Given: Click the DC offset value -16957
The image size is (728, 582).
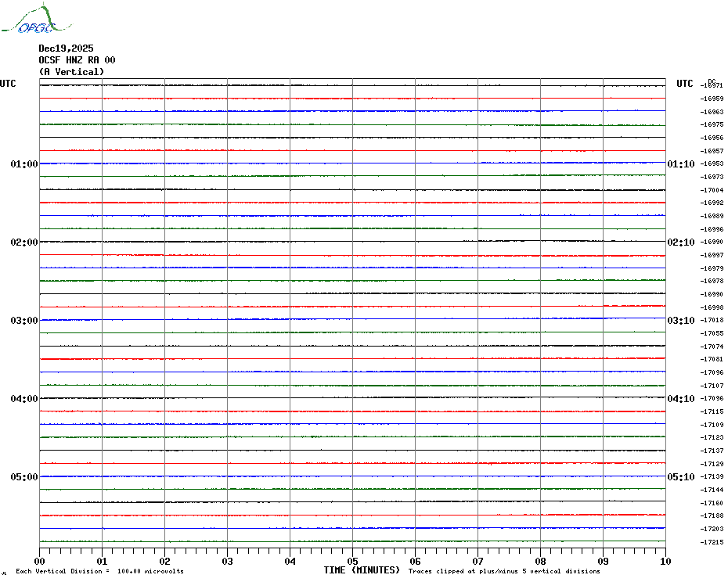Looking at the screenshot, I should [712, 151].
